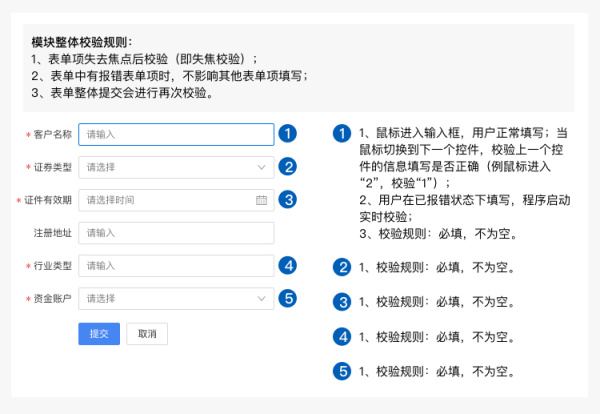The height and width of the screenshot is (414, 600).
Task: Click badge 5 beside 资金账户 dropdown
Action: click(x=288, y=298)
